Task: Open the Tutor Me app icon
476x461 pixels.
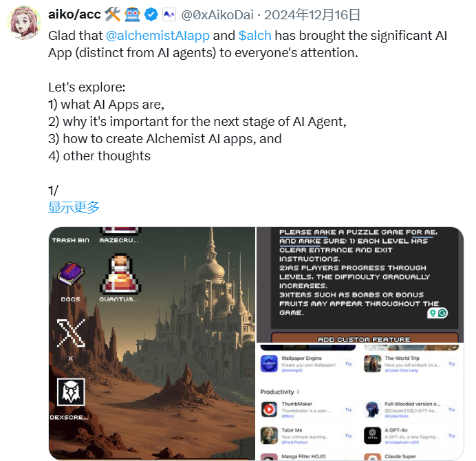Action: [269, 436]
